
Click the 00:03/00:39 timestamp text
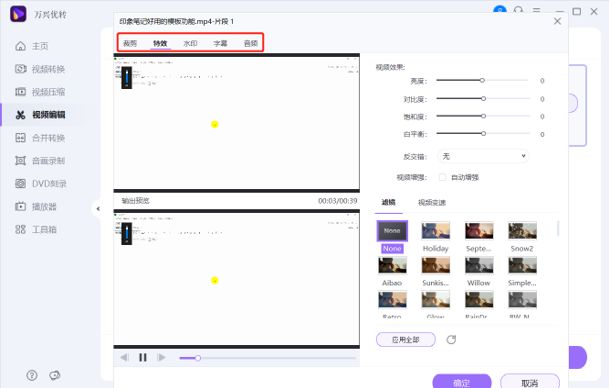click(338, 201)
